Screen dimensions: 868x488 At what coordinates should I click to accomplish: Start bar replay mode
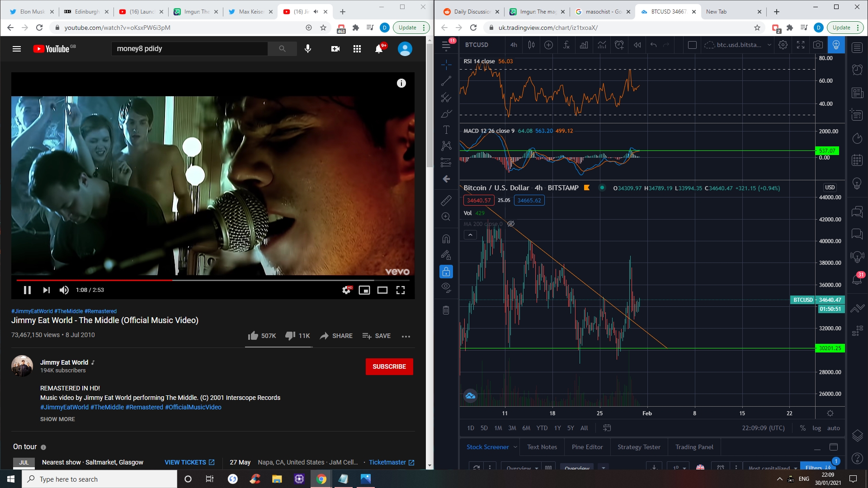click(637, 45)
